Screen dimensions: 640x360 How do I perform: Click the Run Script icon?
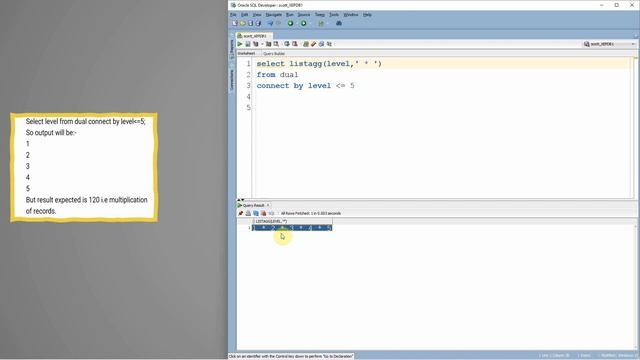click(x=247, y=44)
